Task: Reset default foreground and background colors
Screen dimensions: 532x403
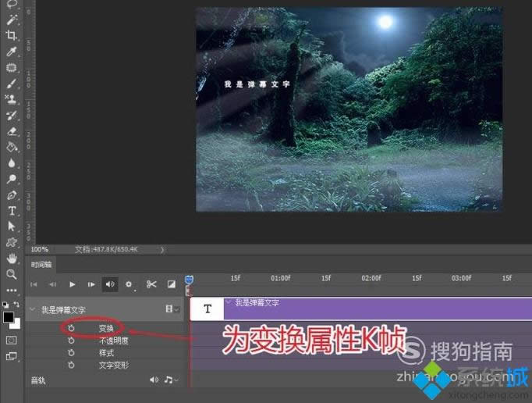Action: coord(5,305)
